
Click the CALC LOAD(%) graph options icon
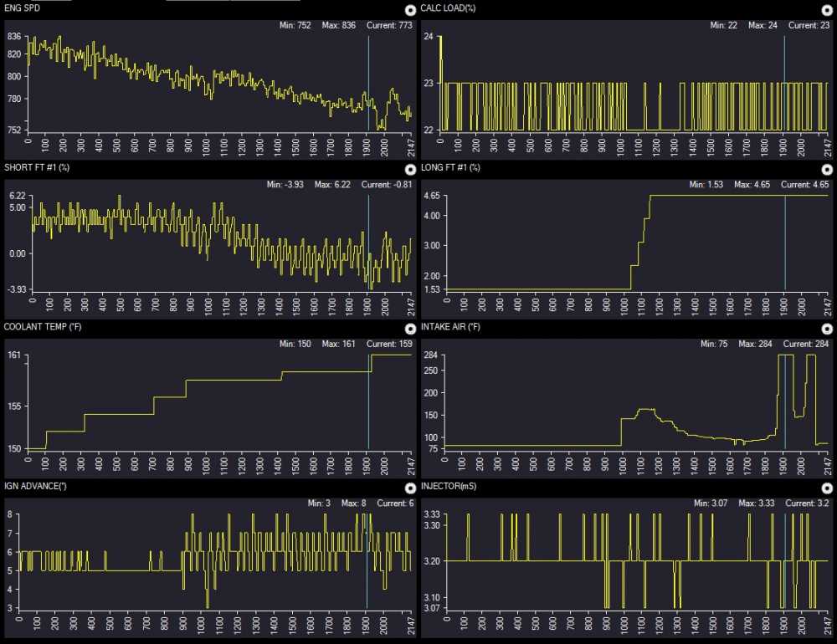point(829,10)
